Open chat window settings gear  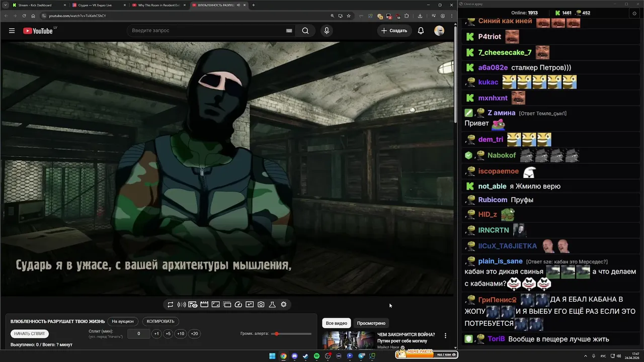point(634,13)
